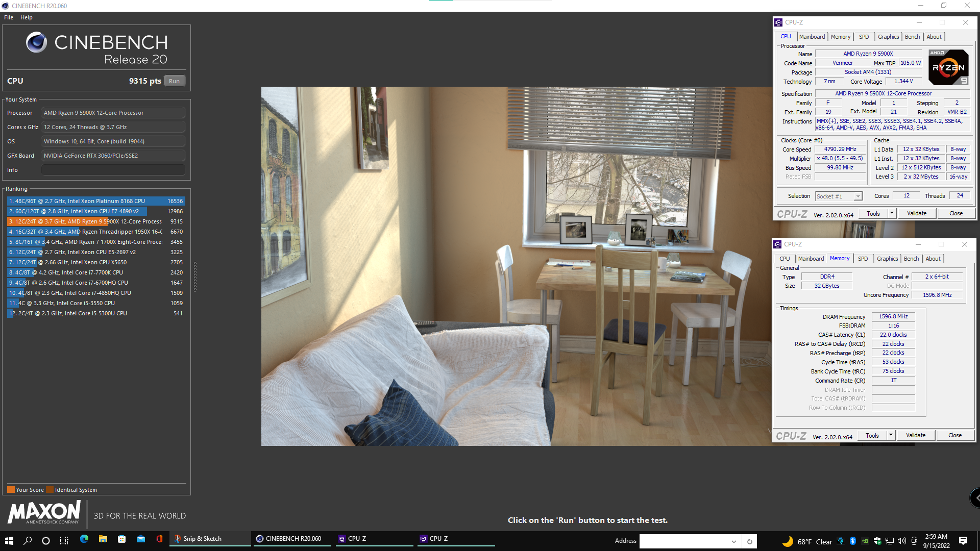
Task: Open Microsoft Store taskbar icon
Action: pyautogui.click(x=121, y=539)
